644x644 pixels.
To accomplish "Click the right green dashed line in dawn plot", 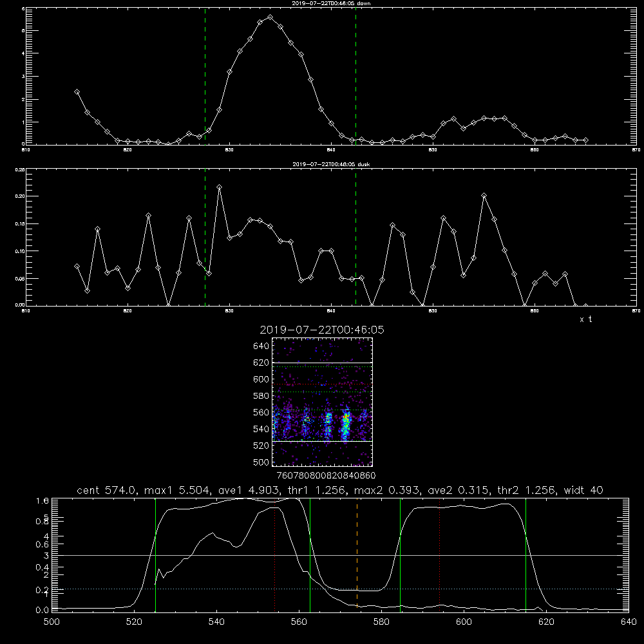I will (355, 77).
